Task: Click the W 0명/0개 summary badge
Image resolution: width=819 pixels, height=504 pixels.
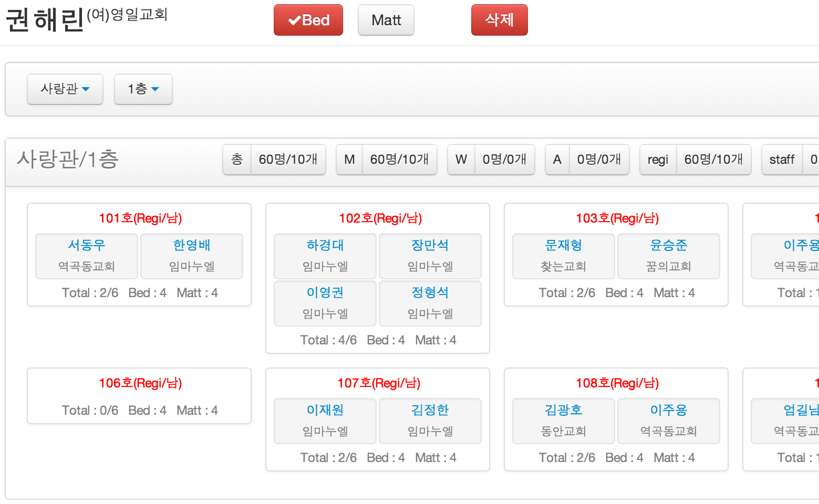Action: click(491, 160)
